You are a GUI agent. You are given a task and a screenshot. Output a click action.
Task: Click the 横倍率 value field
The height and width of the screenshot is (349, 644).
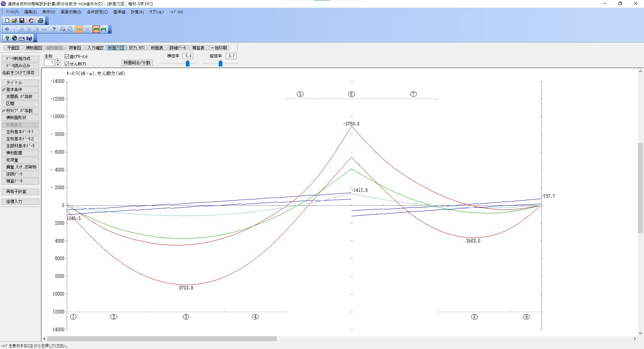point(188,56)
